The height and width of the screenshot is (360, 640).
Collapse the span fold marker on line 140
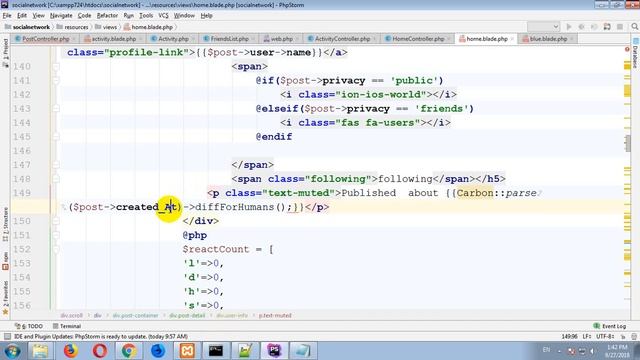(x=56, y=67)
